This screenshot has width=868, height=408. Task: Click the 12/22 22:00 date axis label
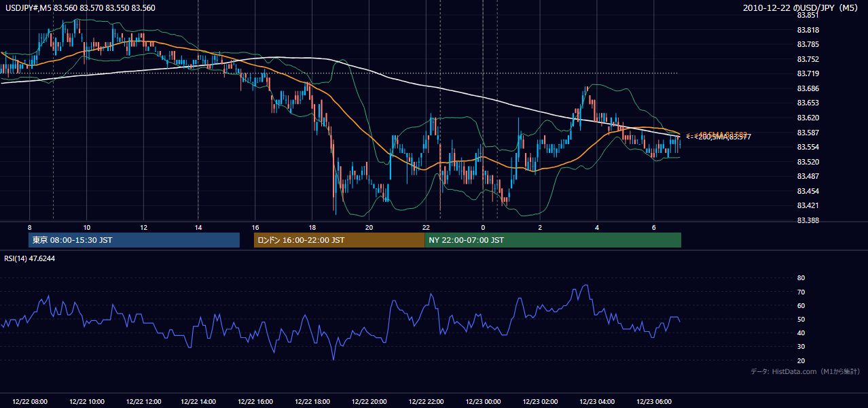pos(427,402)
